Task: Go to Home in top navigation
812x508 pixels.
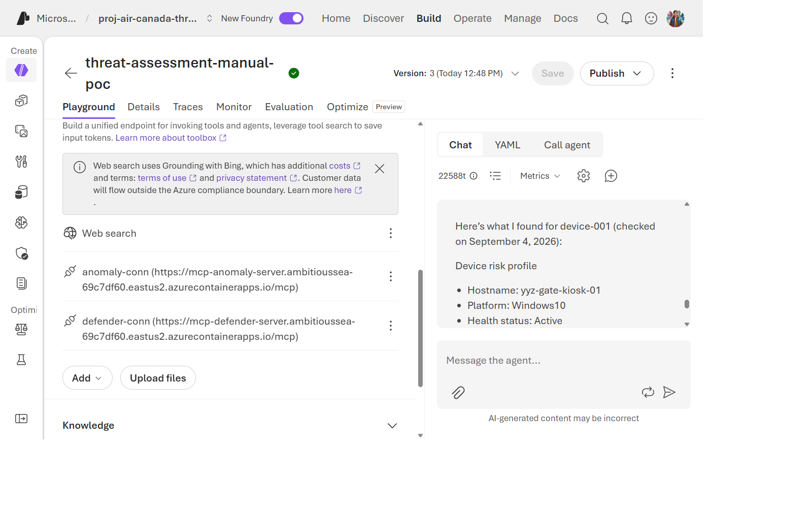Action: click(x=336, y=18)
